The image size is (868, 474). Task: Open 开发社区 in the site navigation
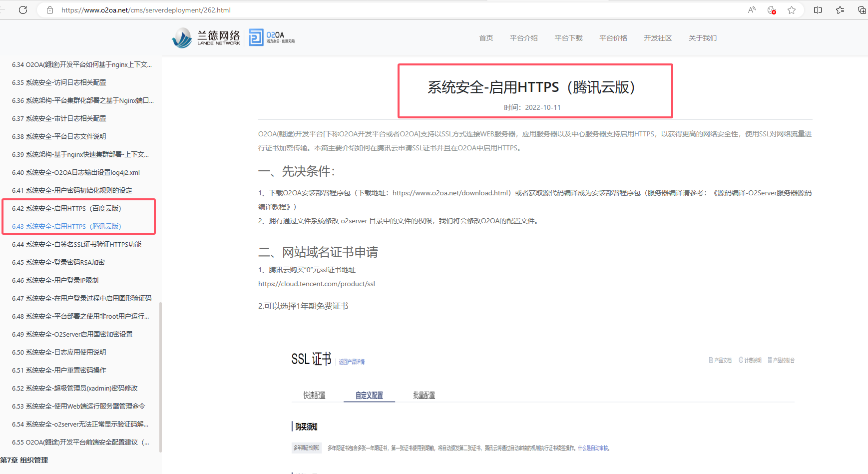[x=658, y=38]
